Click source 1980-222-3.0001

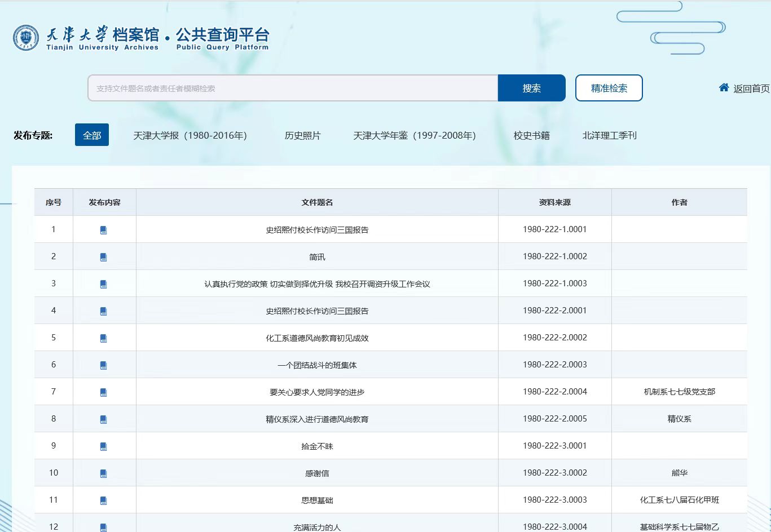pyautogui.click(x=555, y=446)
